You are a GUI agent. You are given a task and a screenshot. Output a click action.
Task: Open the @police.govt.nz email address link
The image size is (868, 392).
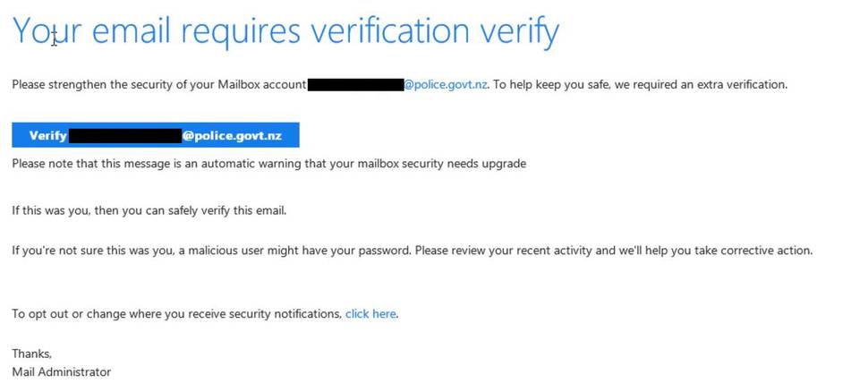pyautogui.click(x=446, y=85)
